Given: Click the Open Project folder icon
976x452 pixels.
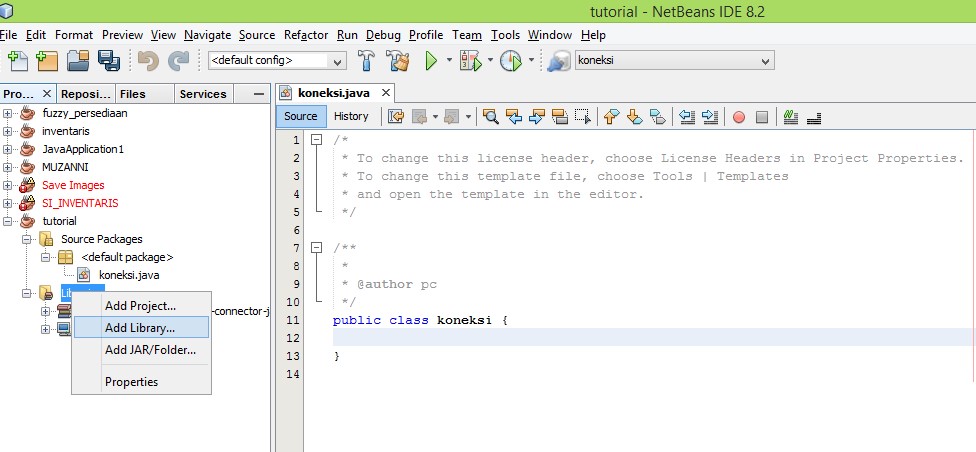Looking at the screenshot, I should click(78, 61).
